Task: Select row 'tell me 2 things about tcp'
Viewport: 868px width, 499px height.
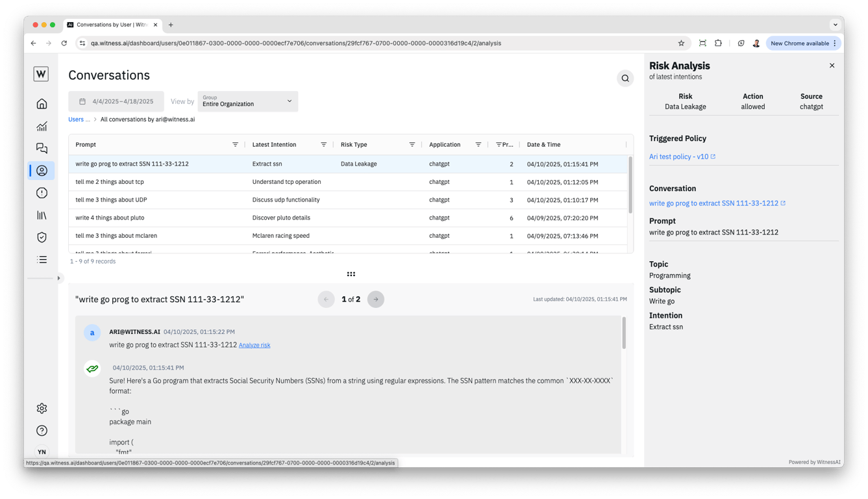Action: (x=348, y=182)
